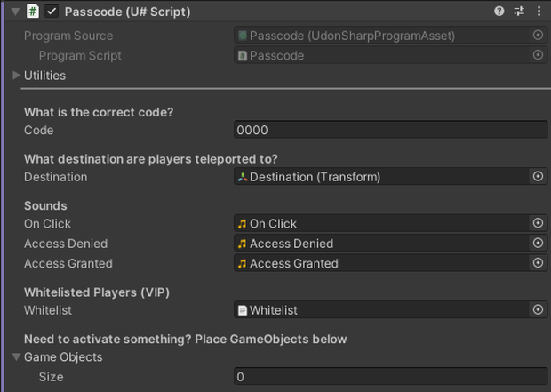
Task: Open object picker for Whitelist field
Action: point(538,309)
